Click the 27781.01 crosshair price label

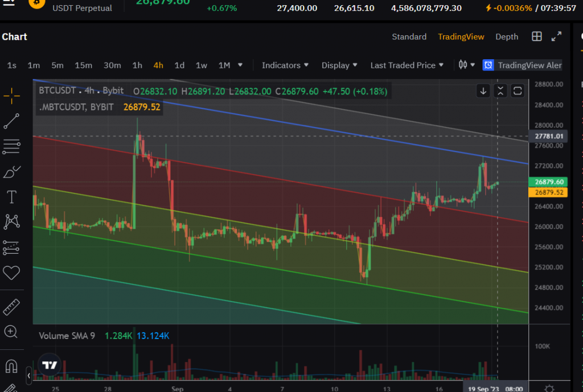pos(549,136)
